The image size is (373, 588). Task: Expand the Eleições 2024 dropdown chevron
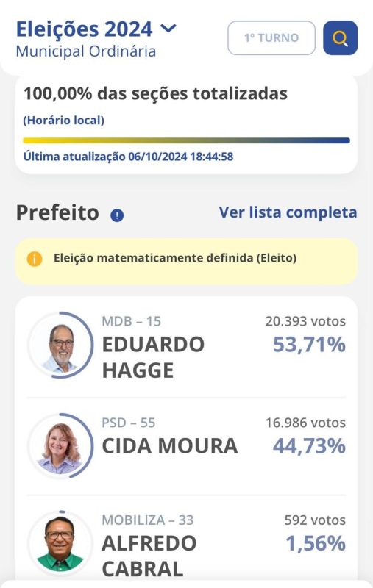[x=168, y=28]
